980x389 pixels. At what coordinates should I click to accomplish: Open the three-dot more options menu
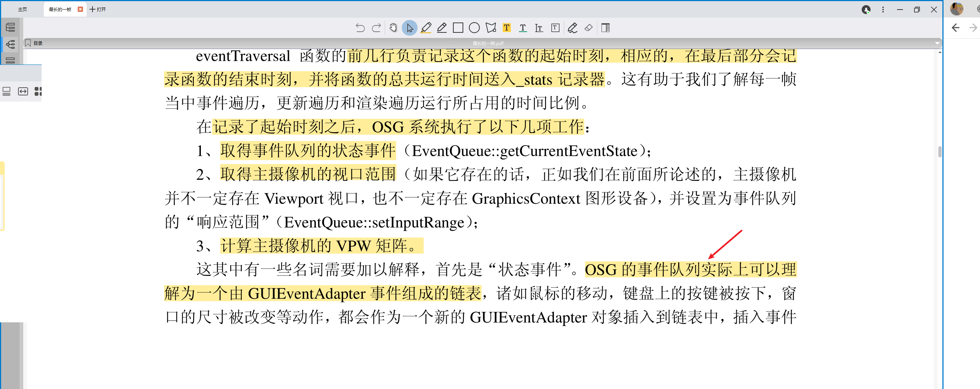(x=883, y=10)
